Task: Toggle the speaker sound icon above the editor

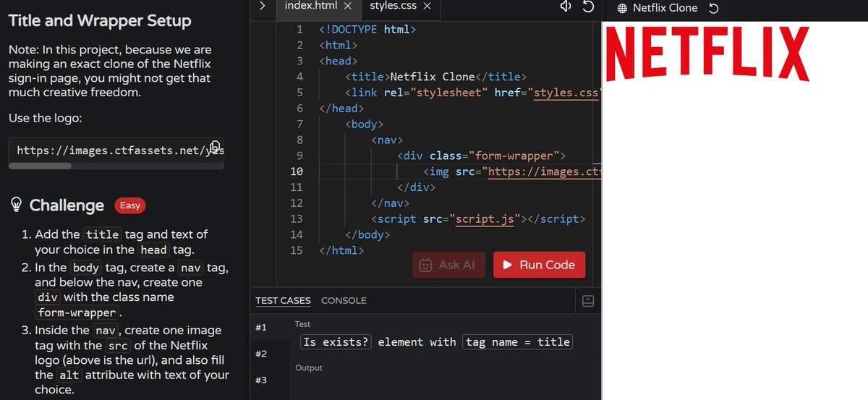Action: click(566, 7)
